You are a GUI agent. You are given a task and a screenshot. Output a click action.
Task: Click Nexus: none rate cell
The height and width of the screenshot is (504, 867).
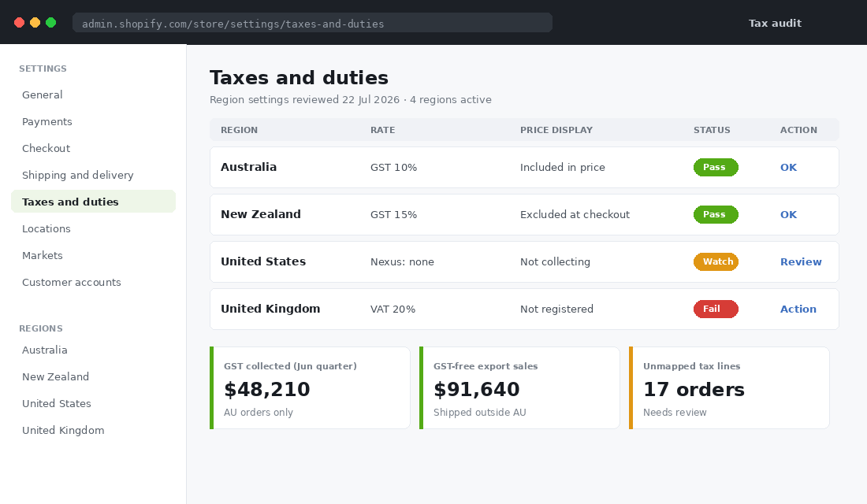402,262
